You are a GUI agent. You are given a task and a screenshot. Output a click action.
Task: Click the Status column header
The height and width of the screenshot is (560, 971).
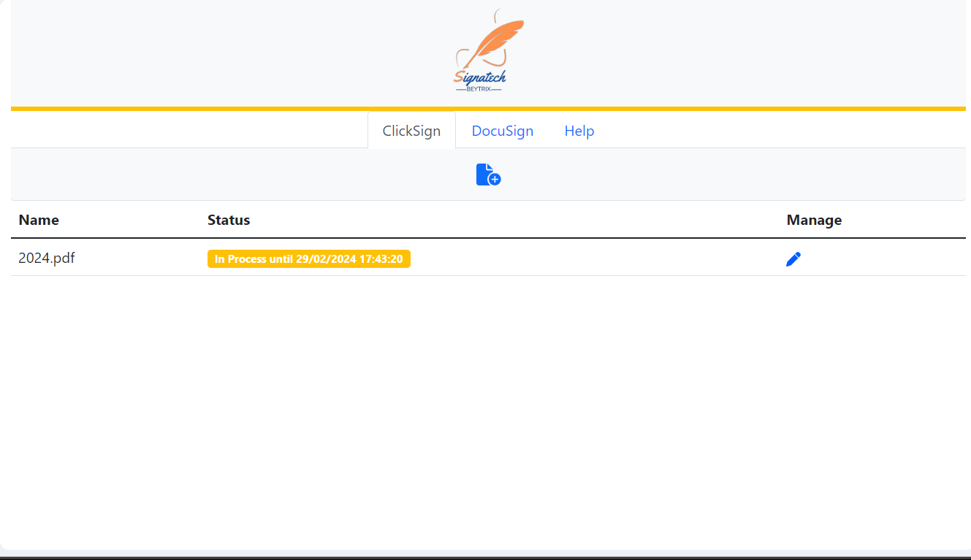pos(229,220)
